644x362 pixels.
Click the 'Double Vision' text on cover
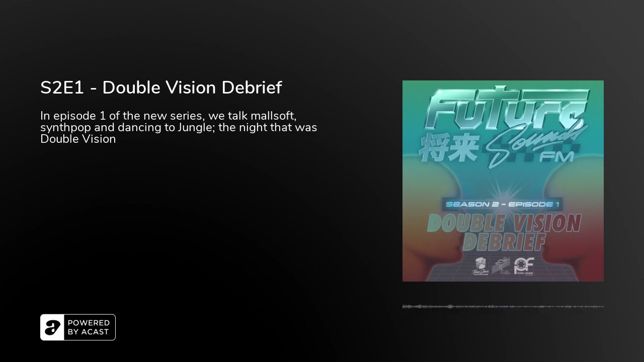coord(504,224)
